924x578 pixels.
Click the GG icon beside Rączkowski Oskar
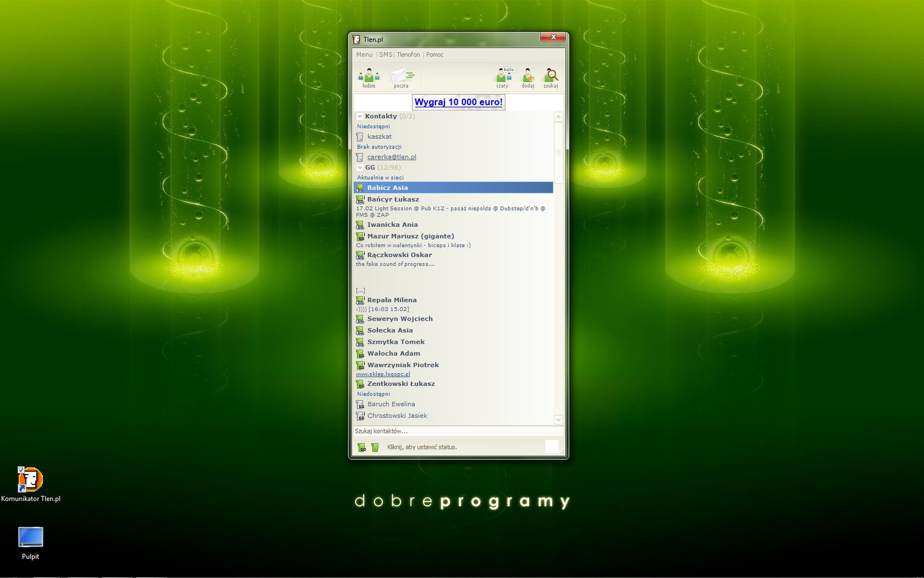360,255
